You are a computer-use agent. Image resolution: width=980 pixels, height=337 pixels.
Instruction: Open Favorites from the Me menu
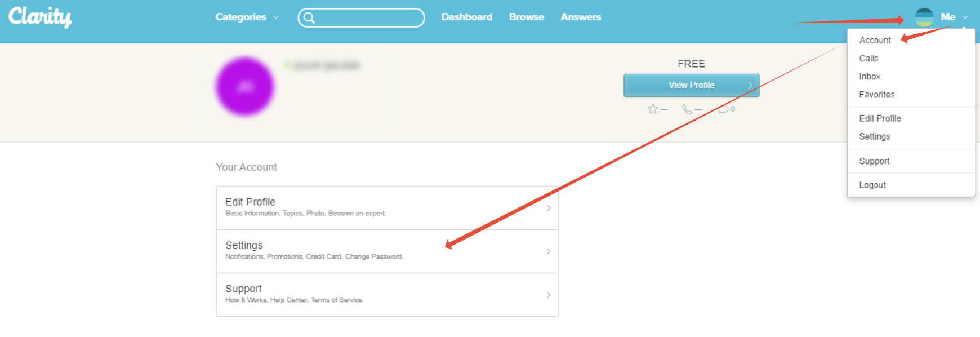[877, 95]
